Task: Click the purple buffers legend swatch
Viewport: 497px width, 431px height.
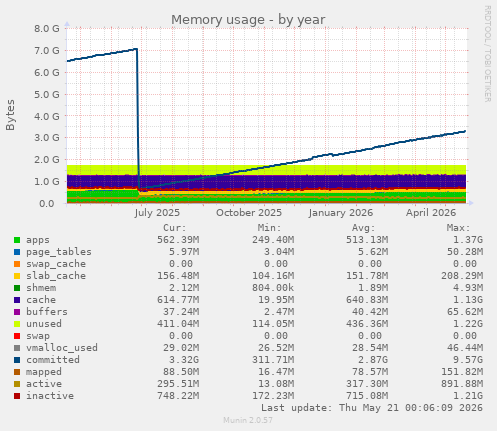Action: (x=17, y=312)
